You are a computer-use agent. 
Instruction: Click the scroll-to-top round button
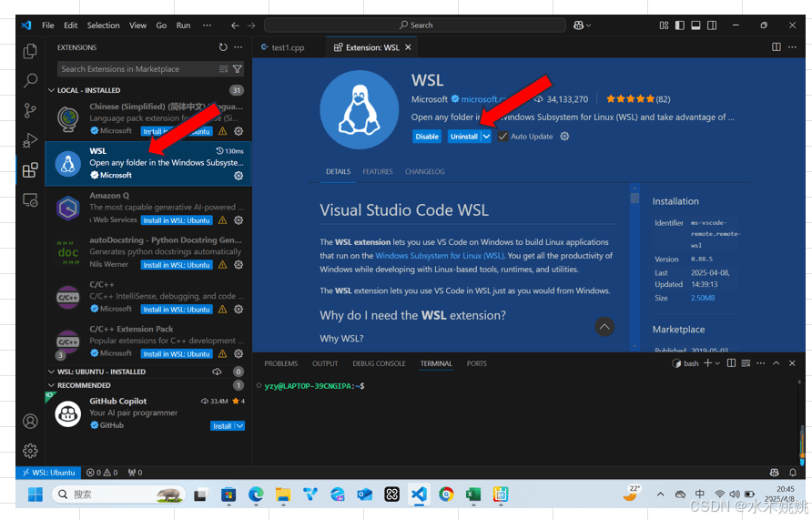click(x=604, y=327)
